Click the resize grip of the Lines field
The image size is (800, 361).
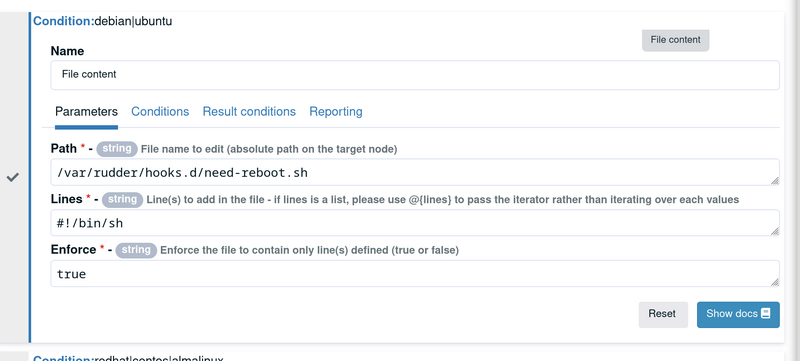click(x=774, y=231)
